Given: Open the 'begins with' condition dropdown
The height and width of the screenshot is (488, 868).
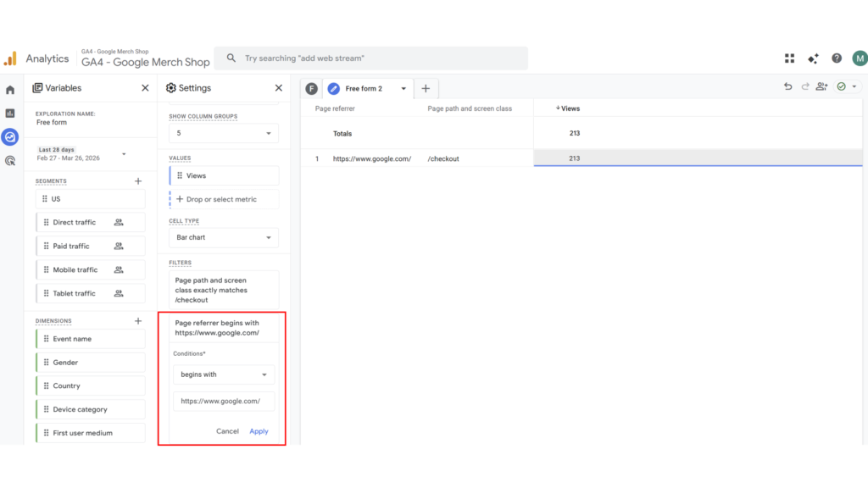Looking at the screenshot, I should [224, 374].
